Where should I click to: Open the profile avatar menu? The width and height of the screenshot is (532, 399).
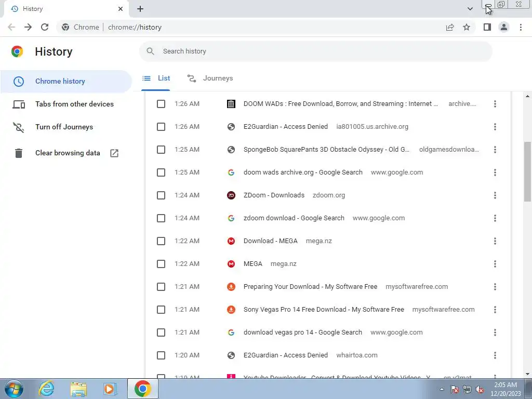coord(504,27)
